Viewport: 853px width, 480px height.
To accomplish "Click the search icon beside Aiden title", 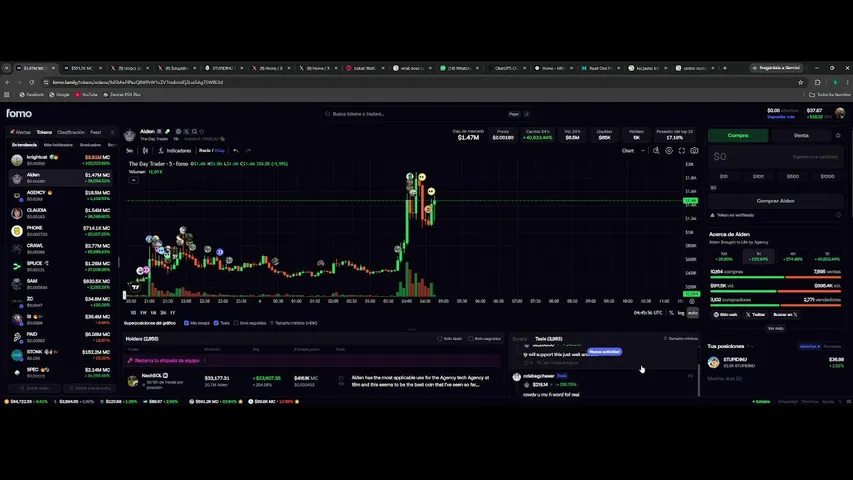I will 194,131.
